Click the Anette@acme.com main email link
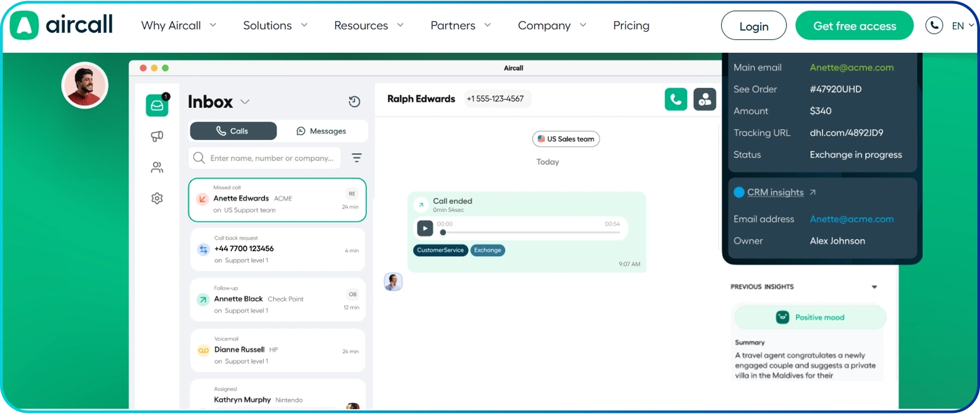The image size is (980, 414). (x=852, y=68)
